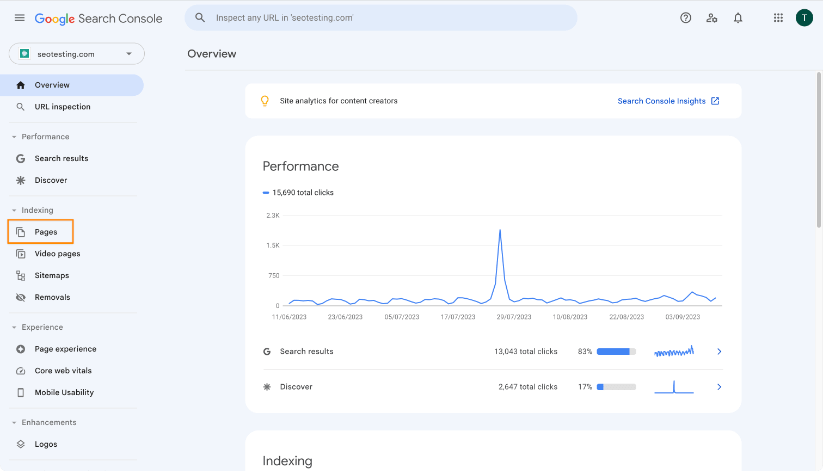This screenshot has width=823, height=471.
Task: Click 'Site analytics for content creators' text
Action: tap(339, 101)
